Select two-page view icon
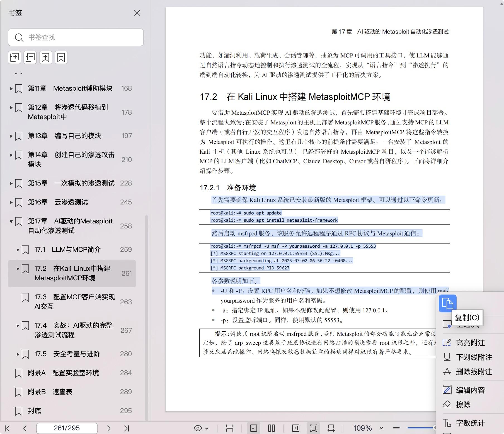Viewport: 504px width, 434px height. coord(272,428)
